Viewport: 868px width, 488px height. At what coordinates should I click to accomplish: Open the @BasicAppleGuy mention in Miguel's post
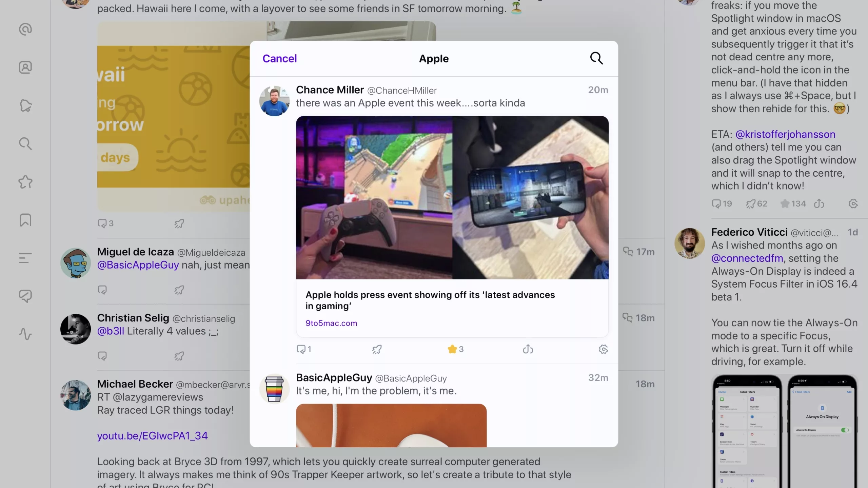tap(138, 265)
